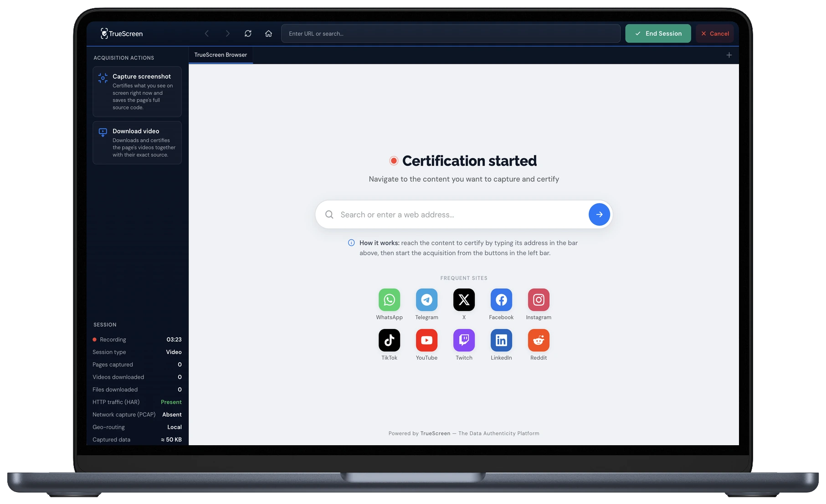Click the Videos downloaded row
Image resolution: width=826 pixels, height=504 pixels.
(x=137, y=377)
